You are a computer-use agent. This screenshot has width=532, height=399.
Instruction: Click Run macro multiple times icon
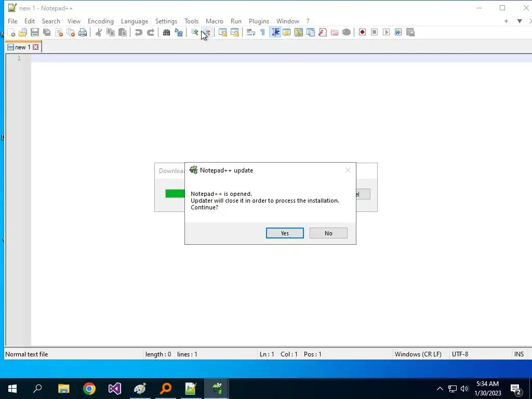[398, 33]
